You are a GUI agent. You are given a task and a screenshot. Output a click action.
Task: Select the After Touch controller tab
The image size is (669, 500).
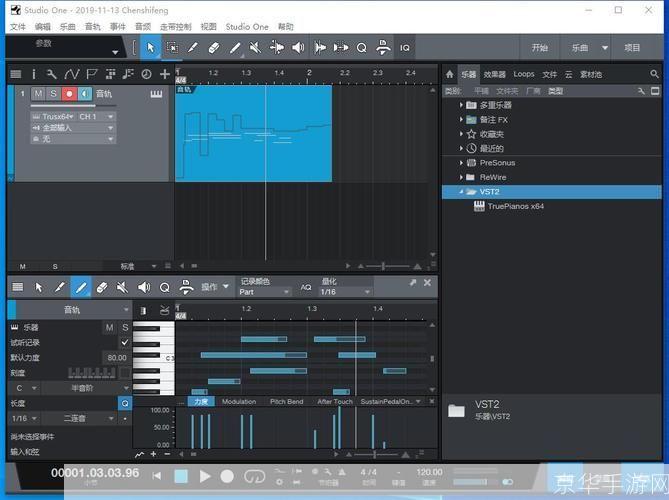pos(335,401)
